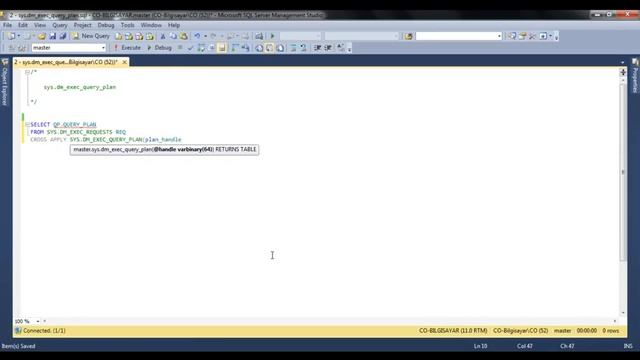Viewport: 640px width, 360px height.
Task: Decrease indent of selected lines
Action: tap(318, 48)
